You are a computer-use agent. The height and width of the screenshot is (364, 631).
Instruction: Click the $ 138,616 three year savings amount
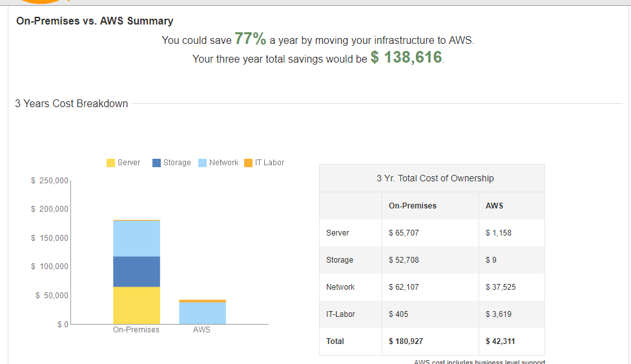coord(406,58)
